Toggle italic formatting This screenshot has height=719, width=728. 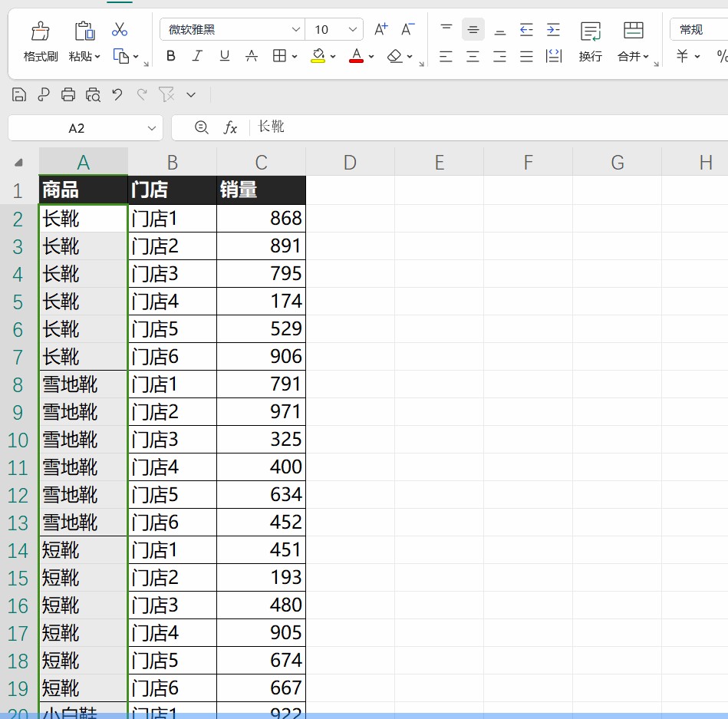click(197, 56)
